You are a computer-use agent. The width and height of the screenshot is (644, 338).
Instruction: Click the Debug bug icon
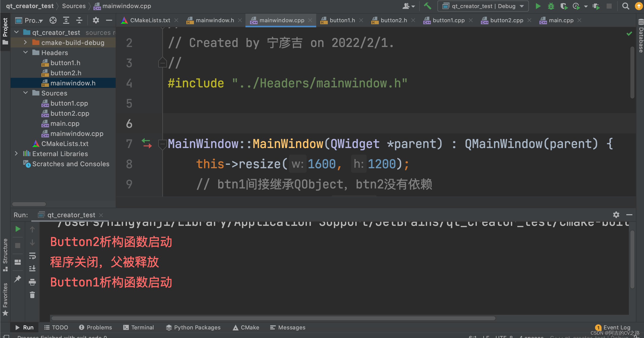tap(551, 6)
